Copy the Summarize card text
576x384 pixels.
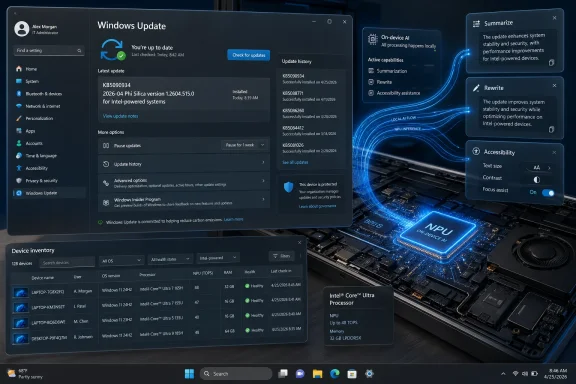coord(551,63)
